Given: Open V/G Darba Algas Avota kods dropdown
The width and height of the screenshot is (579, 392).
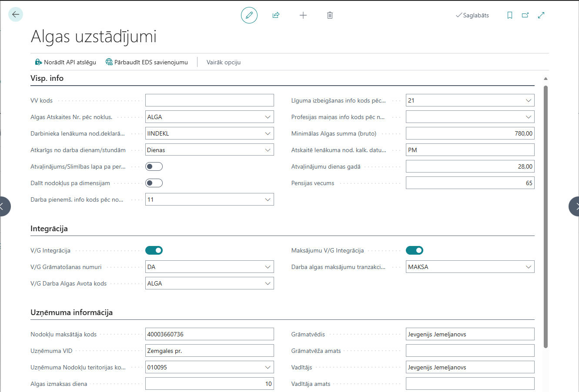Looking at the screenshot, I should [268, 283].
